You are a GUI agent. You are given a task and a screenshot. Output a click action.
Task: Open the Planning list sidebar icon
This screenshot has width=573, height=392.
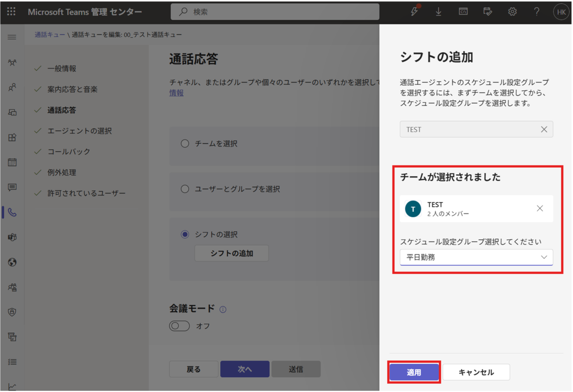pos(12,362)
